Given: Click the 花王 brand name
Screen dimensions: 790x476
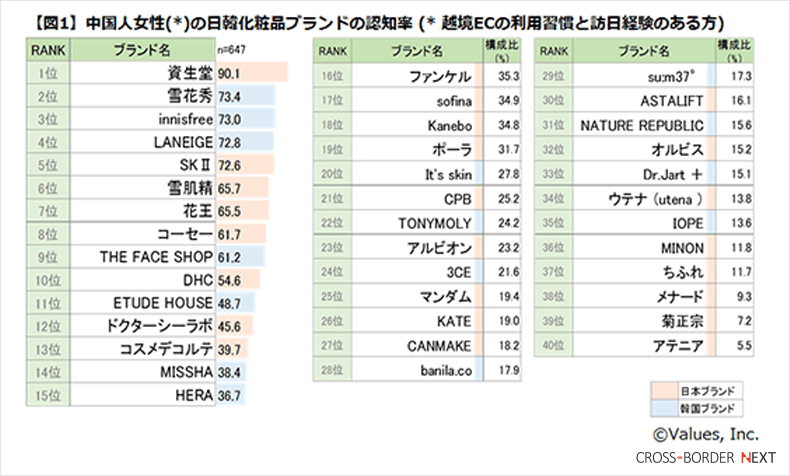Looking at the screenshot, I should pyautogui.click(x=198, y=211).
